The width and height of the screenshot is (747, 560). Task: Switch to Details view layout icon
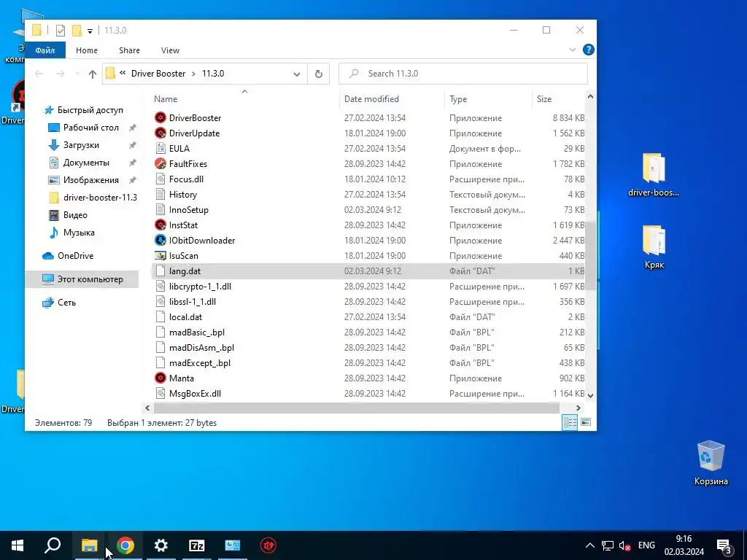[x=570, y=422]
